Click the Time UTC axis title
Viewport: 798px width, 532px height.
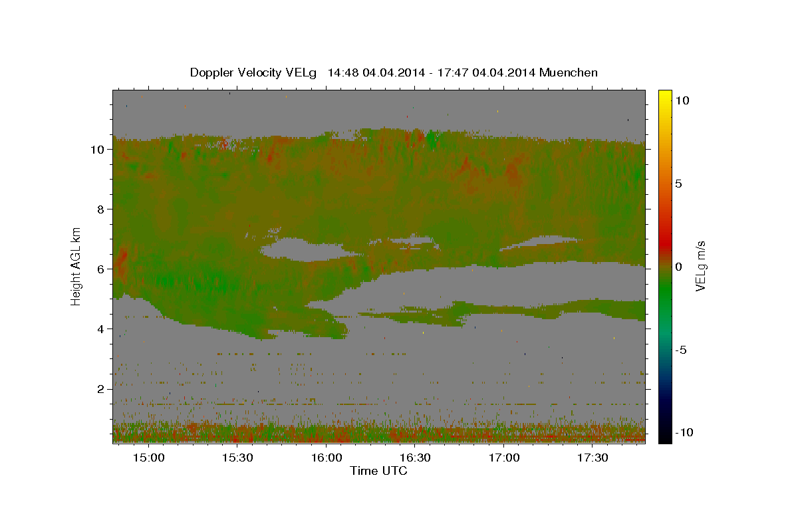(x=378, y=471)
